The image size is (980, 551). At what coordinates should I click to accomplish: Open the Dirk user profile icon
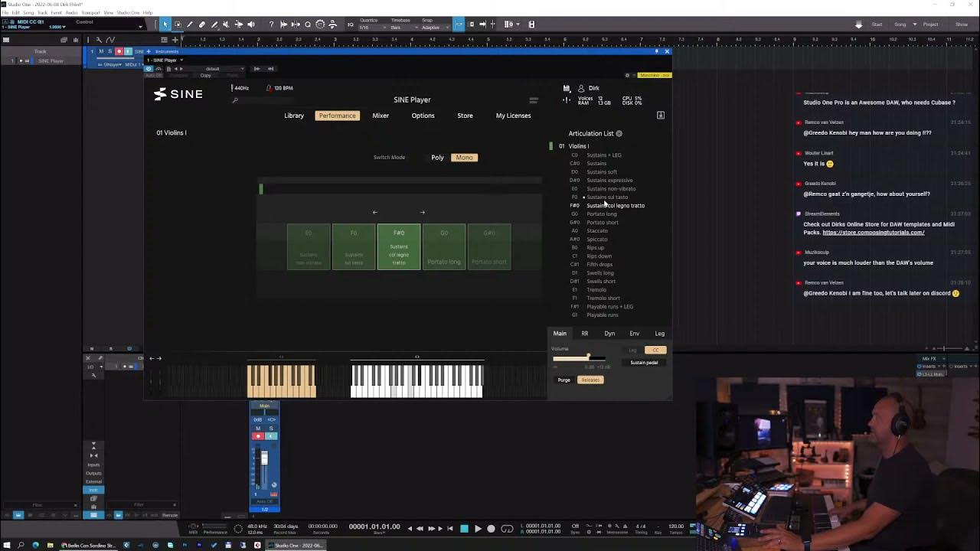click(581, 88)
